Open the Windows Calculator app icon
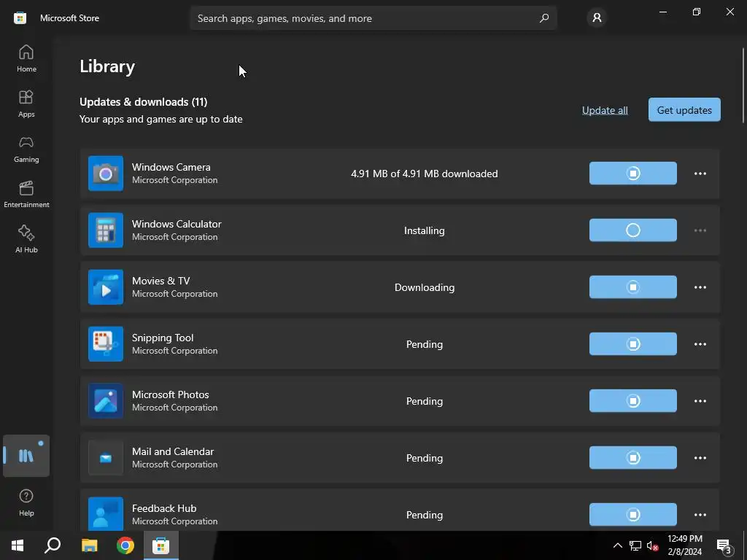Image resolution: width=747 pixels, height=560 pixels. 106,230
